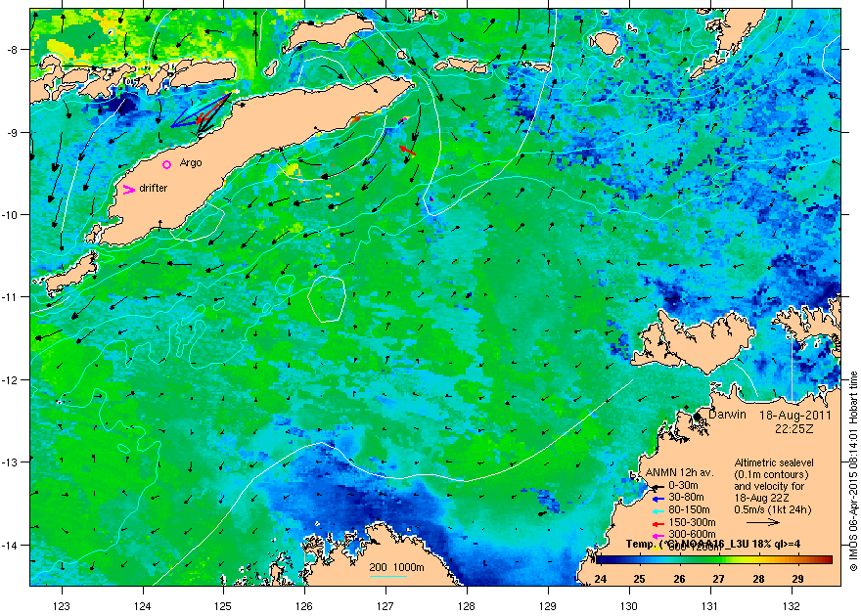Click the Temp. NOAA16_L3U colorbar title
The width and height of the screenshot is (861, 616).
[712, 545]
